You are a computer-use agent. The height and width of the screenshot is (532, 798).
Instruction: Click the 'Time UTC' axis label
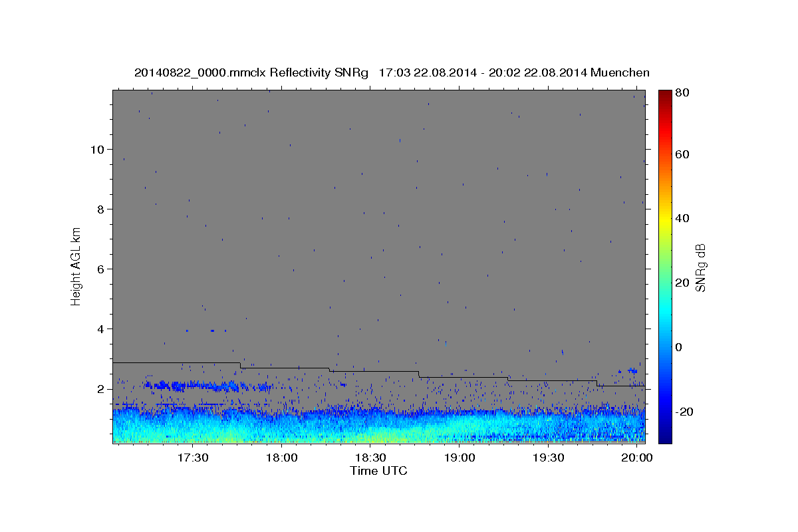tap(378, 471)
